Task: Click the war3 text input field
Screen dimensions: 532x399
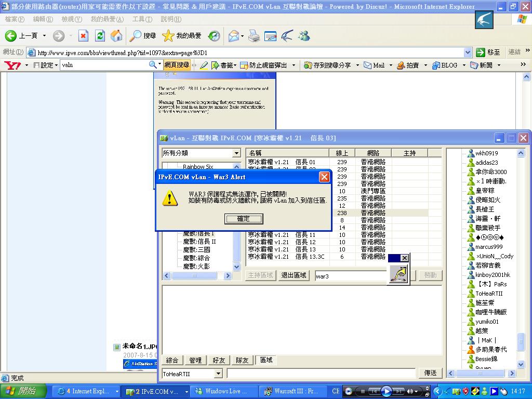Action: tap(351, 276)
